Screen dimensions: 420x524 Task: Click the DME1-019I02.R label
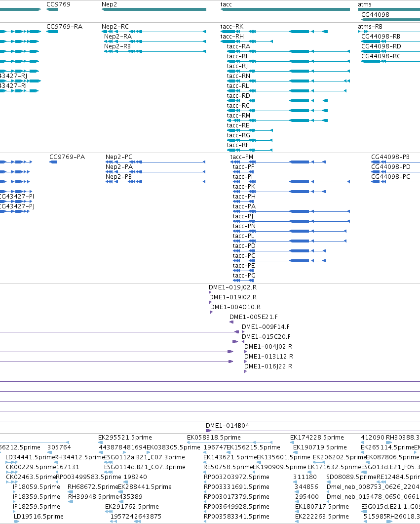(x=233, y=297)
